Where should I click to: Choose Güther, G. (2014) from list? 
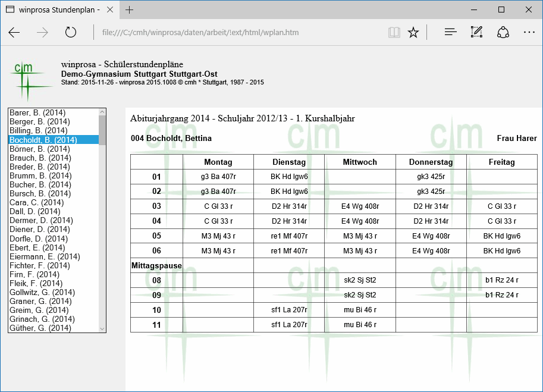coord(40,328)
